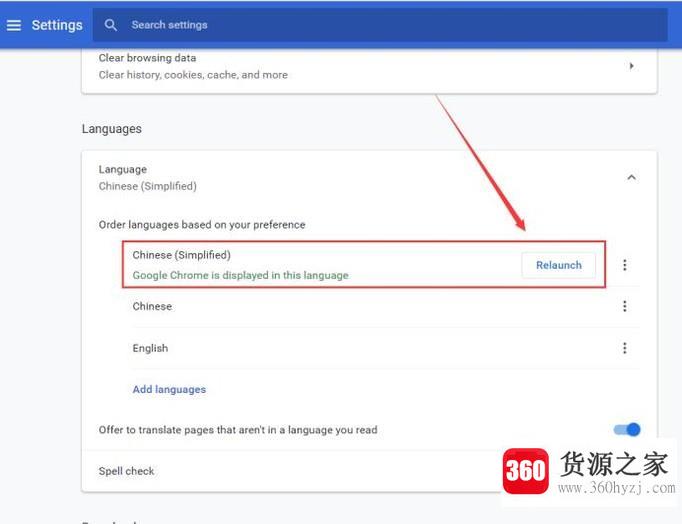Open more actions for English
Screen dimensions: 682x524
tap(625, 348)
